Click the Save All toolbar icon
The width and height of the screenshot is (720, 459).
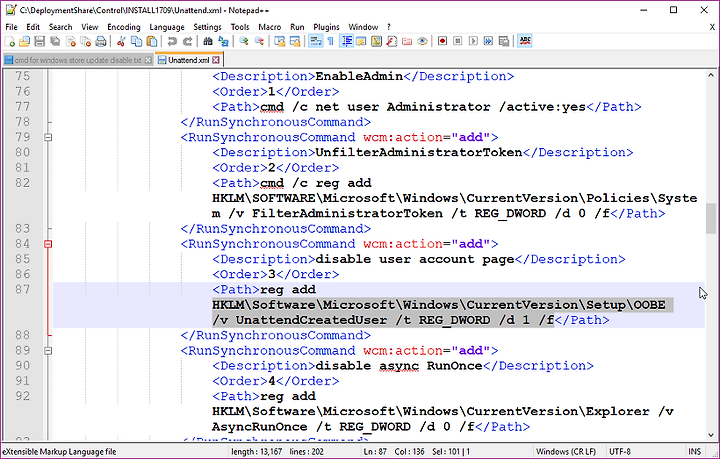tap(55, 42)
